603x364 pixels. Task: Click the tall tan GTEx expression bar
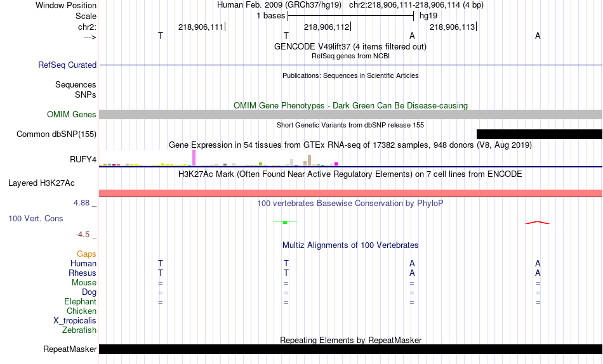(309, 160)
